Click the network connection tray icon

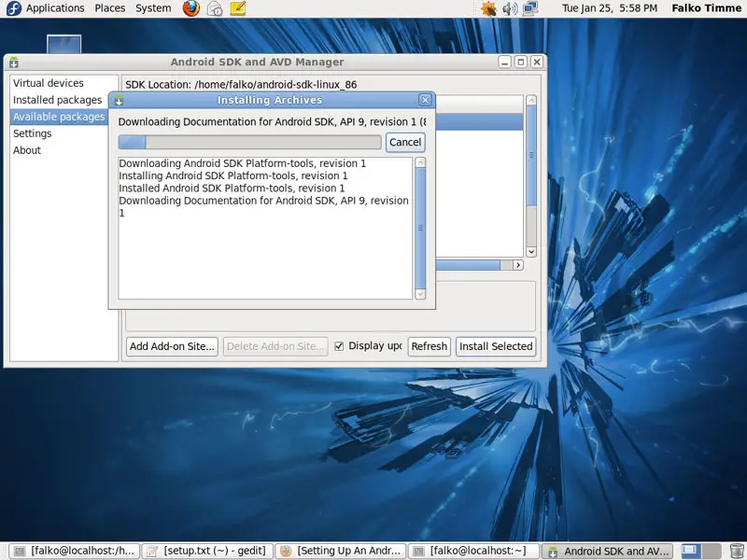530,8
